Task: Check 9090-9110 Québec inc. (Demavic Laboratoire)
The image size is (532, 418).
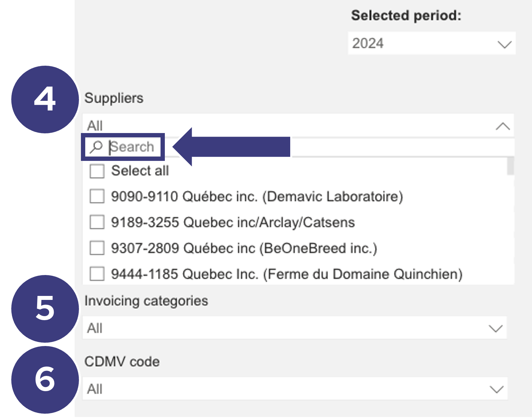Action: [97, 196]
